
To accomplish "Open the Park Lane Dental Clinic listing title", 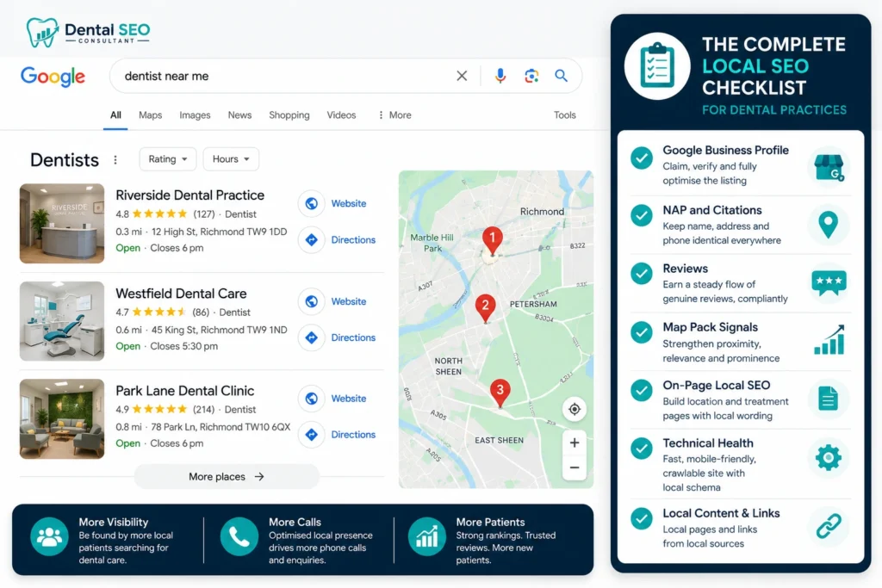I will (x=185, y=391).
